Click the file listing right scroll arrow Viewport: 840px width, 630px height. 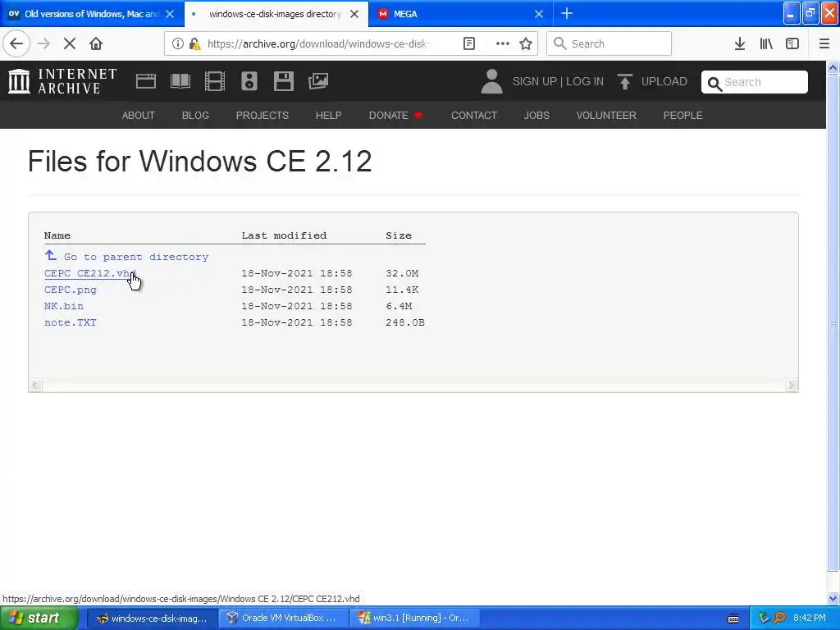(x=792, y=386)
